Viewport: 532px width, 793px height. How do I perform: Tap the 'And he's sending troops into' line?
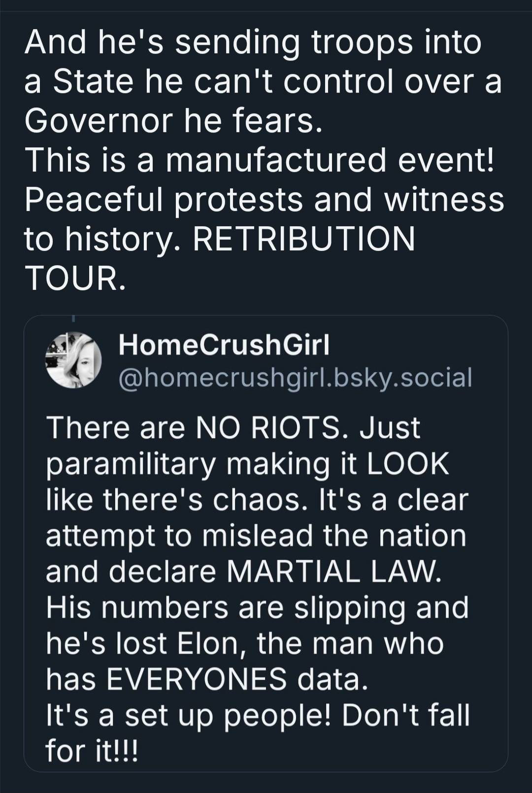click(x=253, y=42)
